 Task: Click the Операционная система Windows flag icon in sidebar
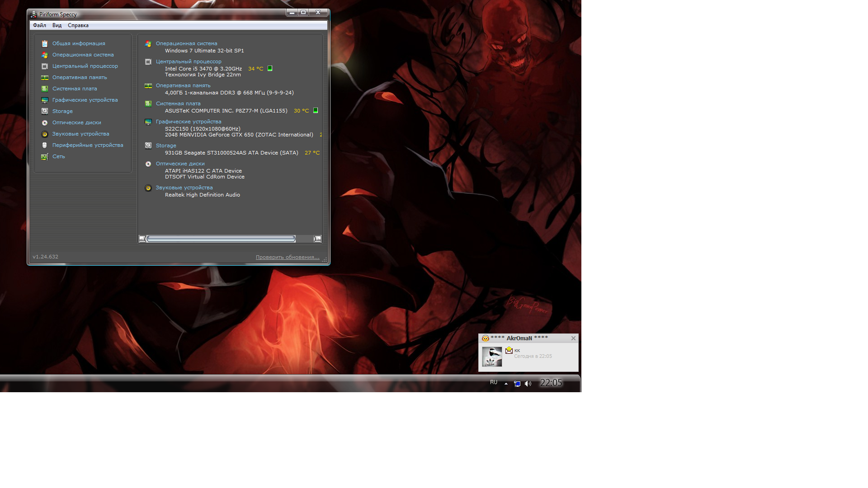coord(45,55)
